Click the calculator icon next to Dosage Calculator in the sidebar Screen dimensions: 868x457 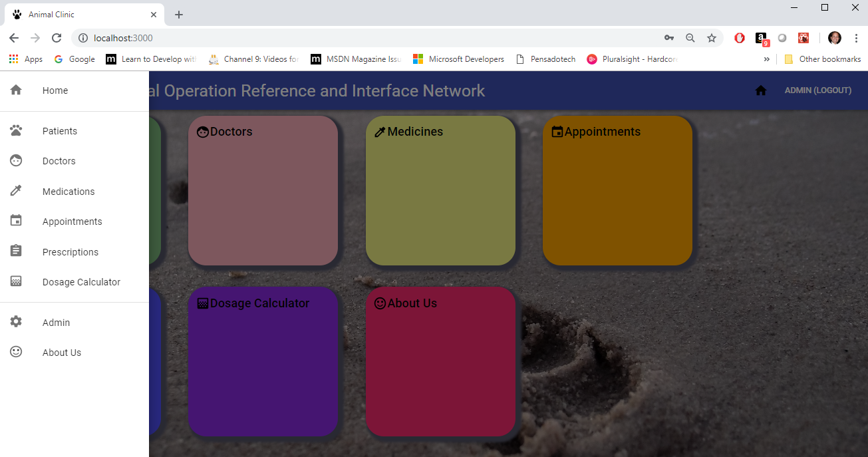pyautogui.click(x=16, y=281)
